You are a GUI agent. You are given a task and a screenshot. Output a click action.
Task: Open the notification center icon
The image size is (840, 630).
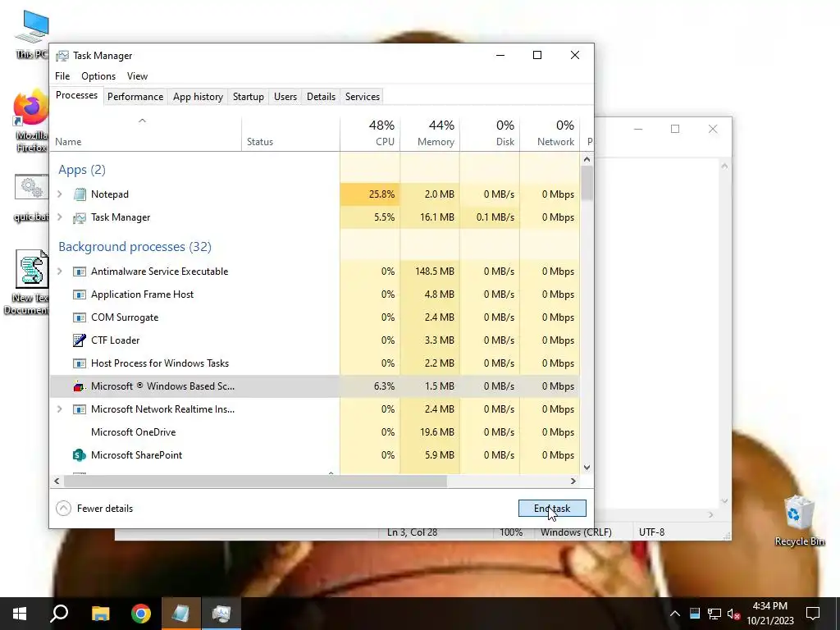tap(813, 614)
